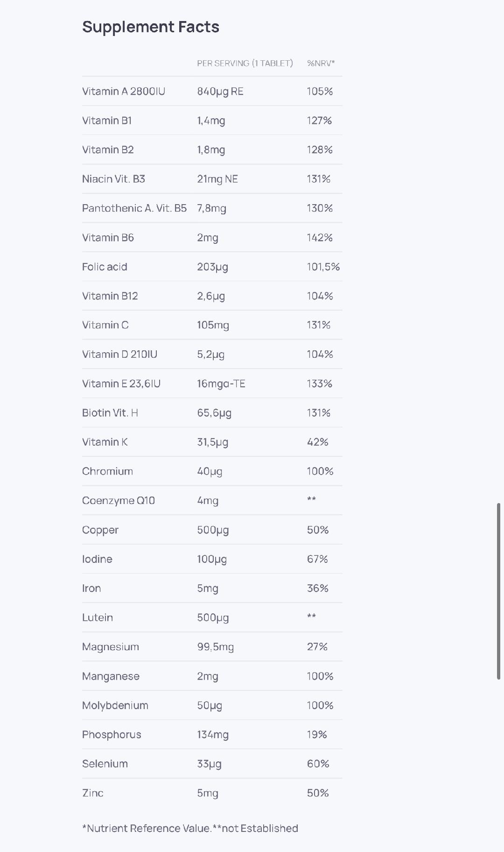Click the page's vertical scrollbar thumb
Viewport: 504px width, 852px height.
click(498, 591)
